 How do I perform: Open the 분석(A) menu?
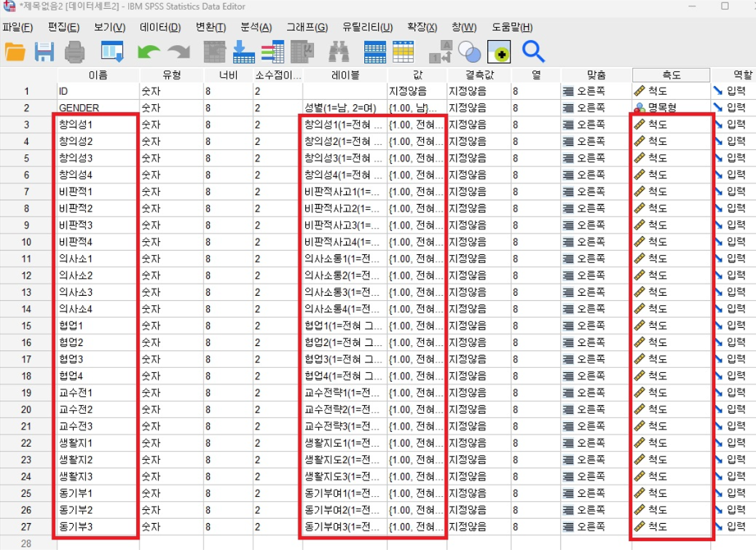tap(256, 28)
